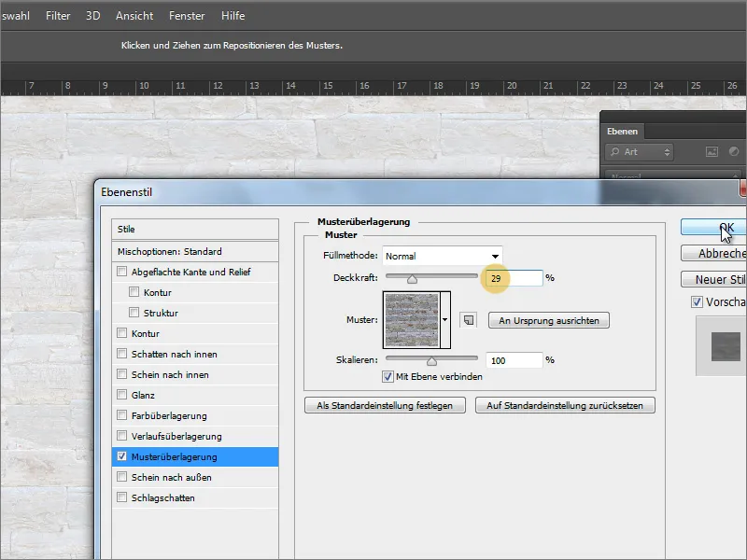Viewport: 747px width, 560px height.
Task: Select the Ebenen panel tab
Action: point(622,131)
